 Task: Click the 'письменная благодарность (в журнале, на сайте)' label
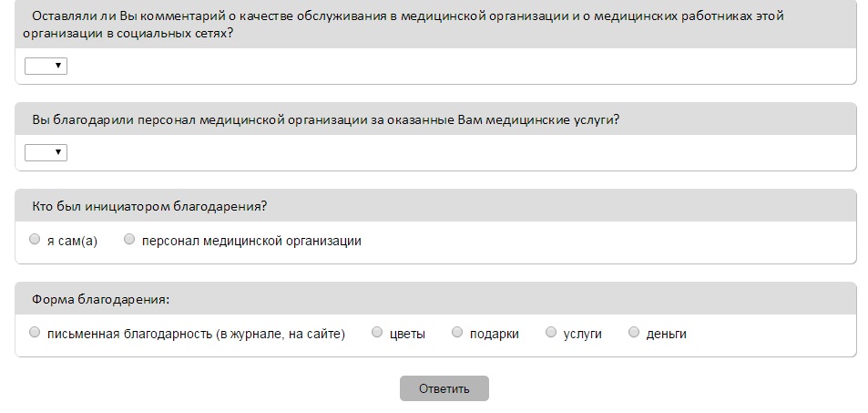(196, 335)
